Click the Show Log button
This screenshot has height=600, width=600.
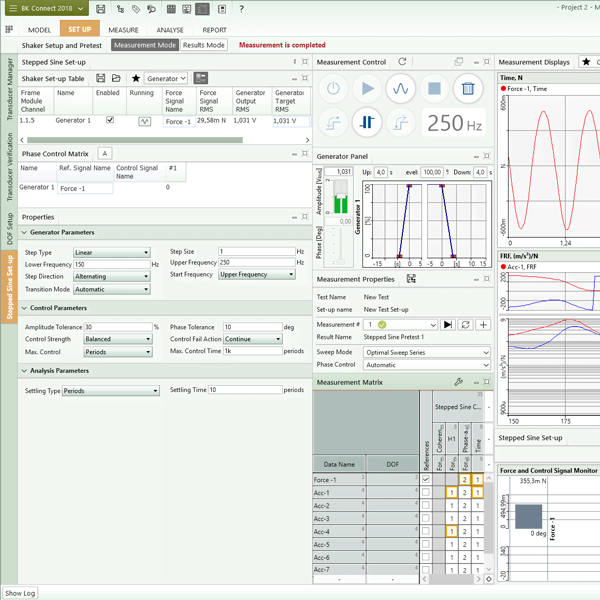[x=20, y=593]
